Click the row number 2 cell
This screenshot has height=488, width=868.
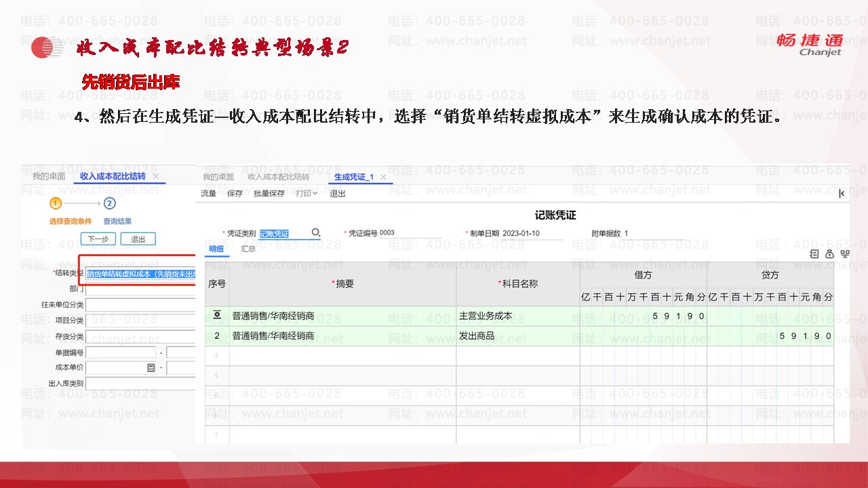(217, 335)
